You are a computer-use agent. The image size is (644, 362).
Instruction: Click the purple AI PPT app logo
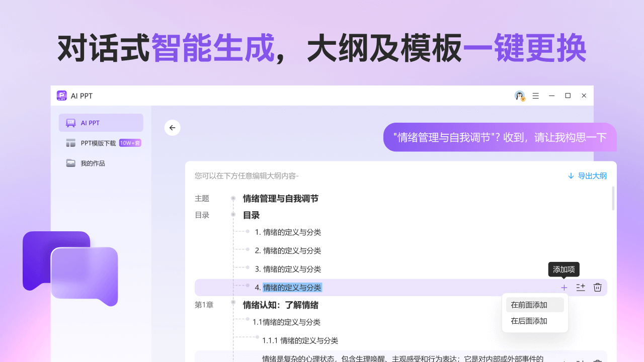(61, 96)
